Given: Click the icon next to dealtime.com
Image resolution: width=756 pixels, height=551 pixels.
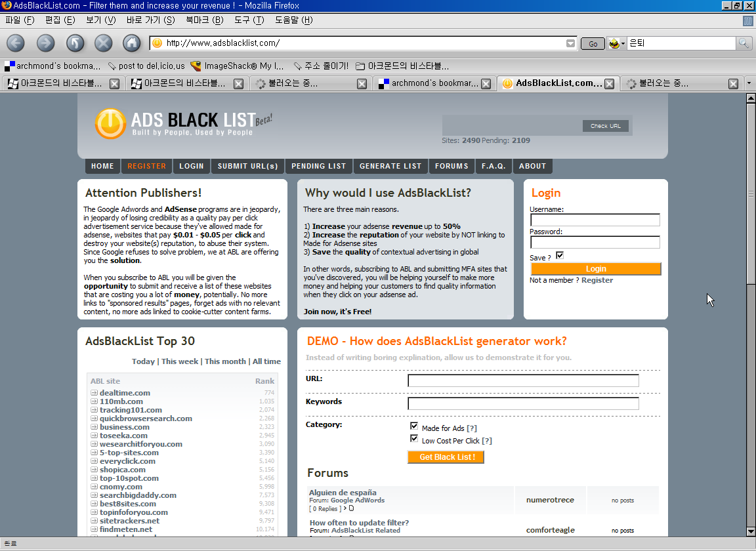Looking at the screenshot, I should [94, 393].
